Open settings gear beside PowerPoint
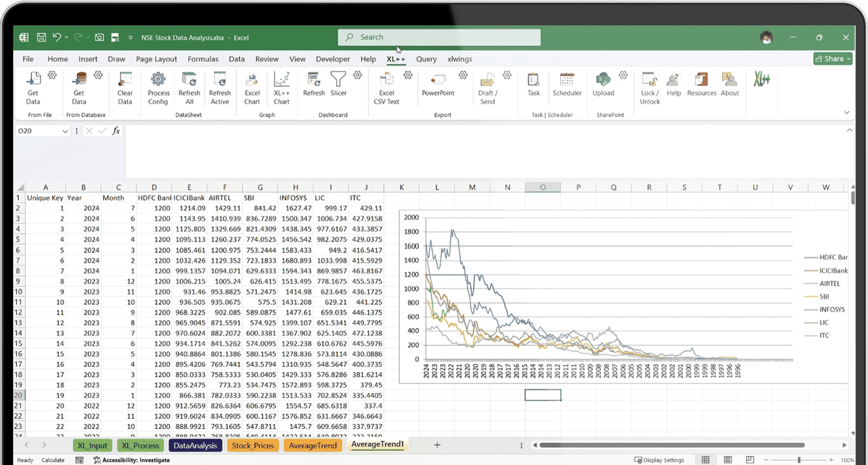 463,75
